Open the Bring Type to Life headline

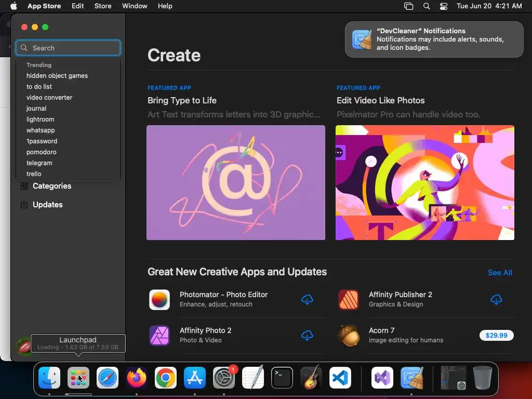[182, 100]
